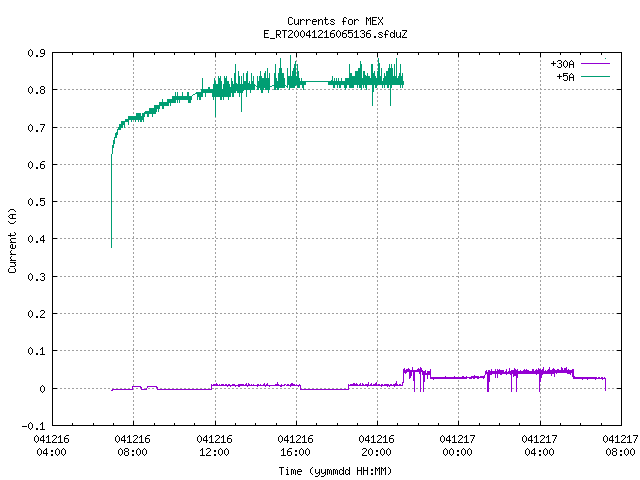The height and width of the screenshot is (480, 640).
Task: Click the 0.1 y-axis tick label
Action: pyautogui.click(x=36, y=351)
